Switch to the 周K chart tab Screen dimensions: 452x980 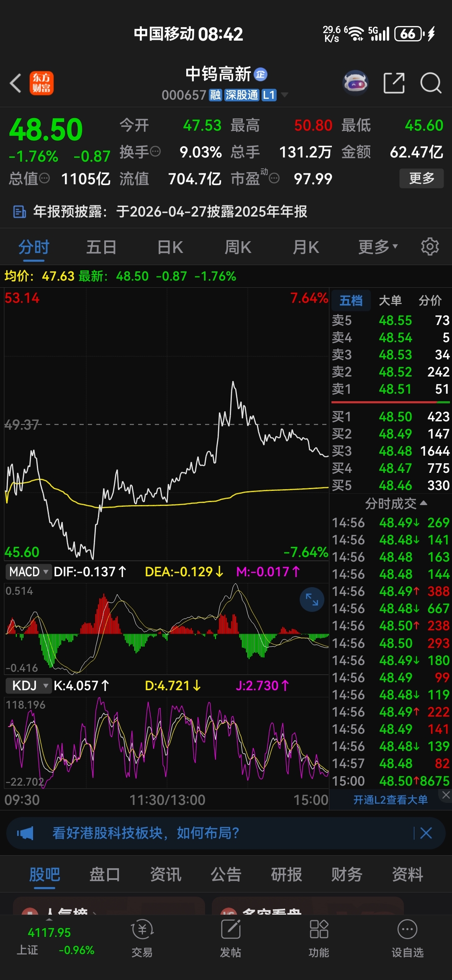[238, 247]
